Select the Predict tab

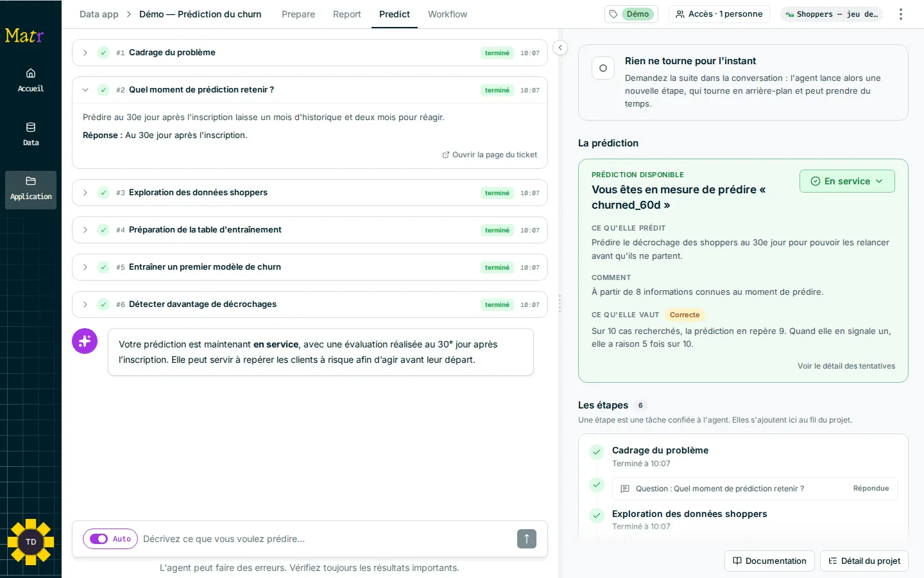[395, 14]
